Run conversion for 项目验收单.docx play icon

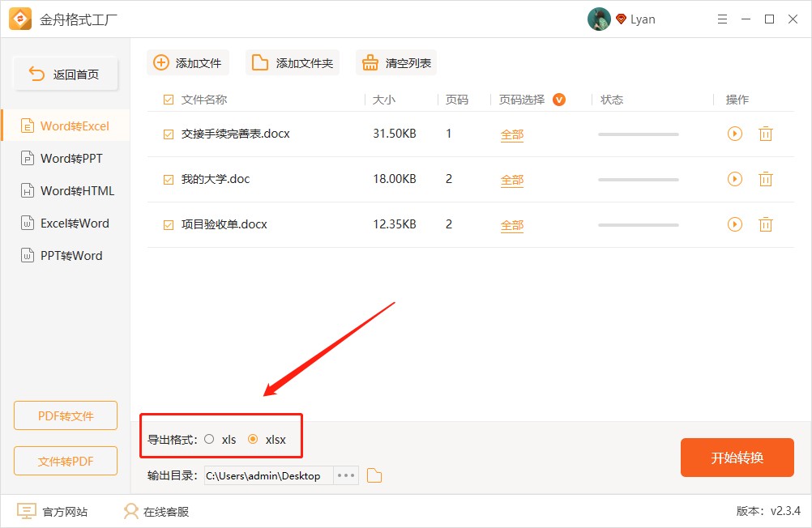735,224
